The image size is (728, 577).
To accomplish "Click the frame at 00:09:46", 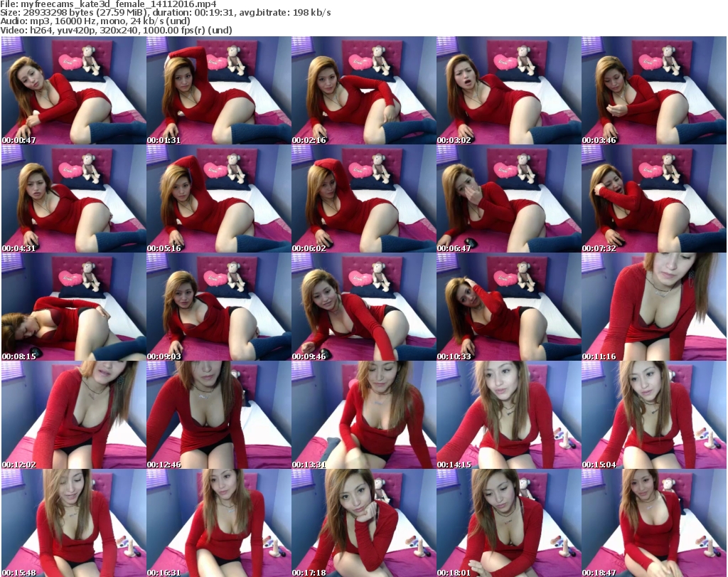I will click(x=363, y=307).
